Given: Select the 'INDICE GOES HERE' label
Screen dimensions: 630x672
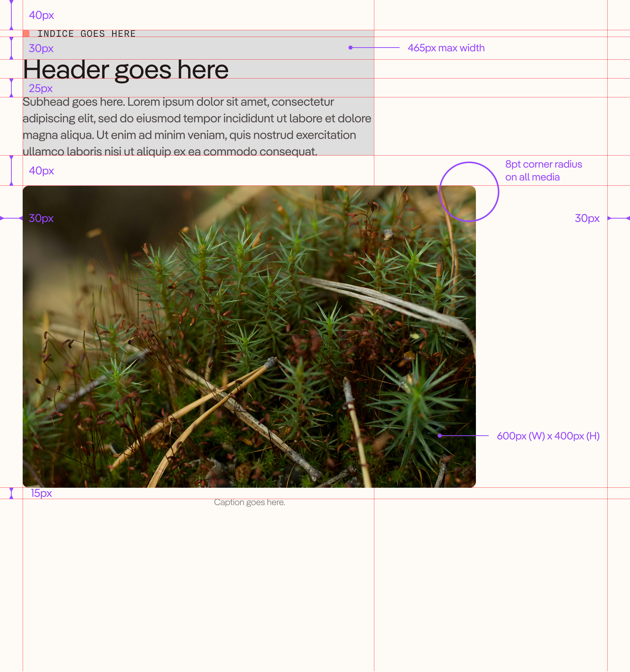Looking at the screenshot, I should click(86, 34).
